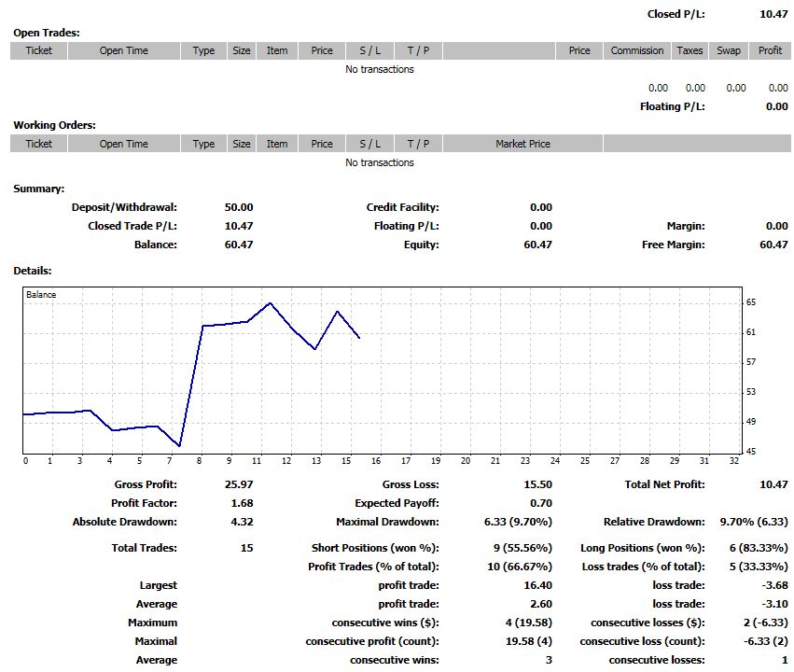Click the Commission column header
This screenshot has width=794, height=672.
pyautogui.click(x=637, y=50)
